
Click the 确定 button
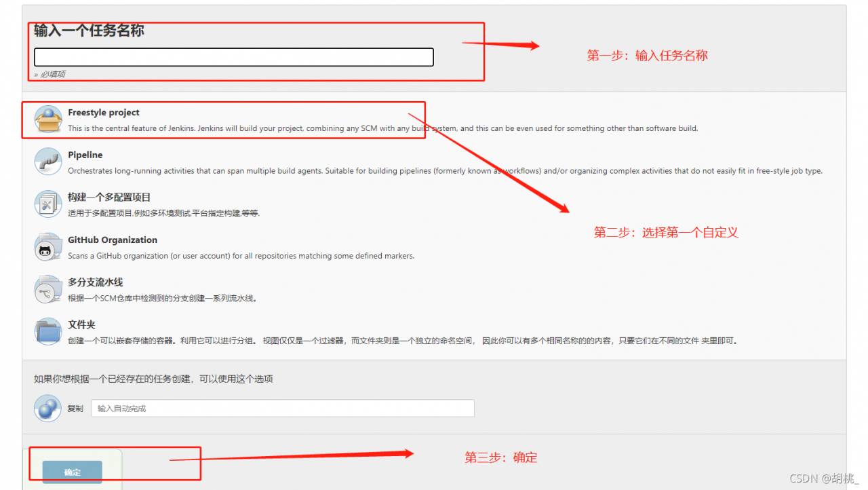[x=73, y=472]
